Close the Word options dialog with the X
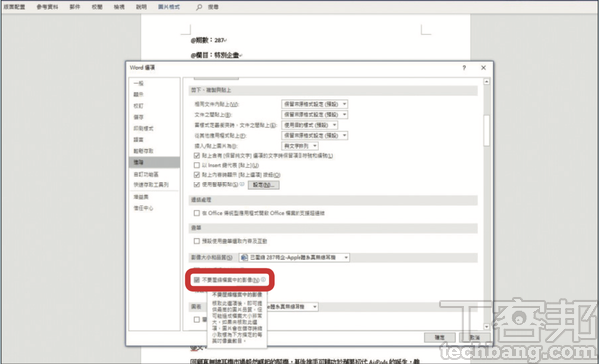This screenshot has width=599, height=364. pyautogui.click(x=483, y=68)
